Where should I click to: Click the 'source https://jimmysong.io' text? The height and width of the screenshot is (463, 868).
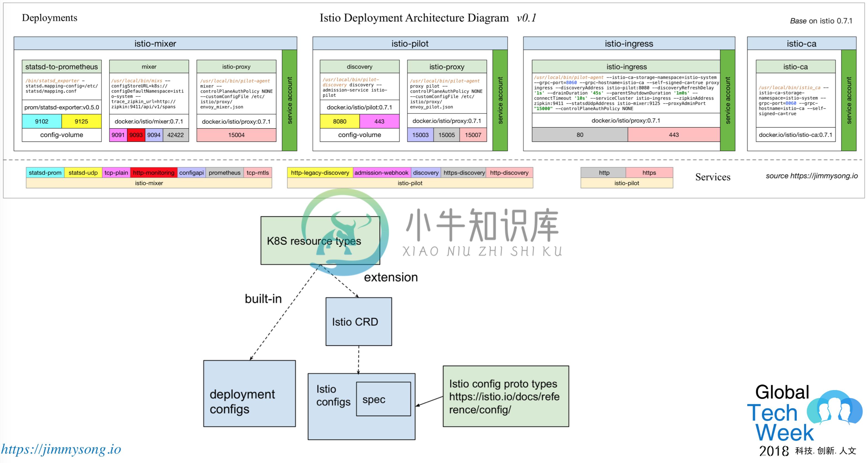(811, 176)
